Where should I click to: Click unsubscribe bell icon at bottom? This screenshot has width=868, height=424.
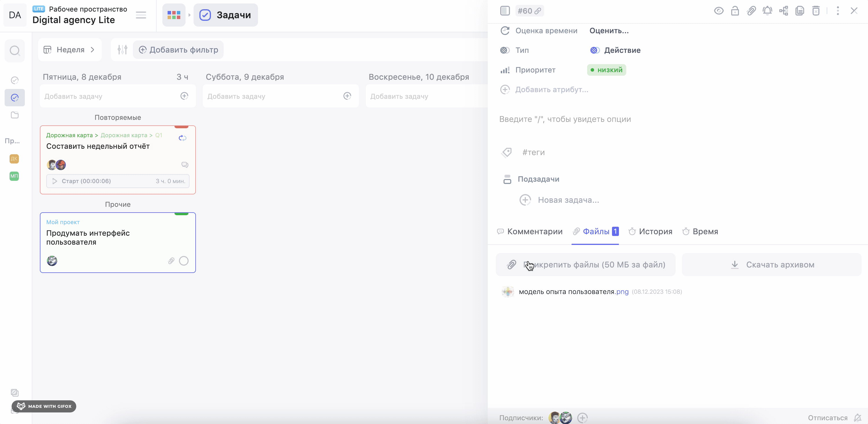coord(858,418)
